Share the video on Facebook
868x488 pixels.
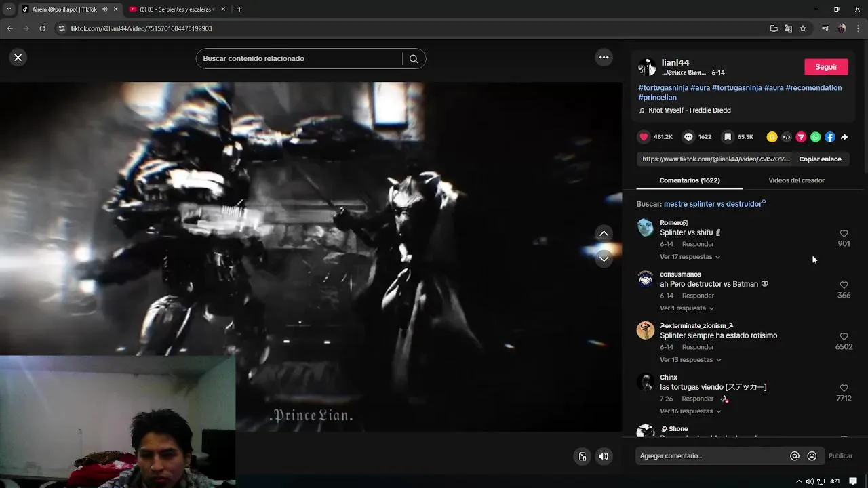830,137
